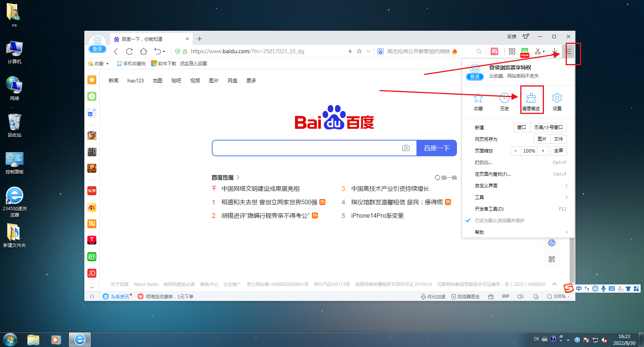
Task: Expand the address bar dropdown chevron
Action: click(368, 51)
